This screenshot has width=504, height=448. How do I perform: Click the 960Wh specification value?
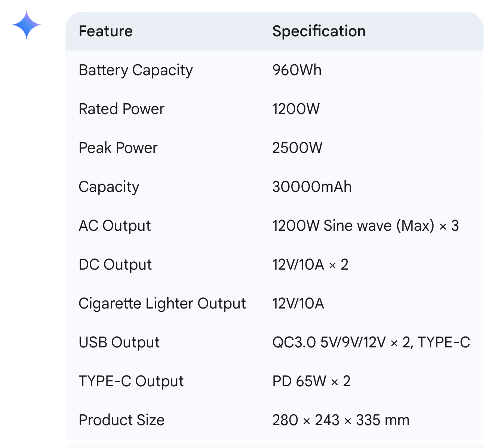pos(297,70)
